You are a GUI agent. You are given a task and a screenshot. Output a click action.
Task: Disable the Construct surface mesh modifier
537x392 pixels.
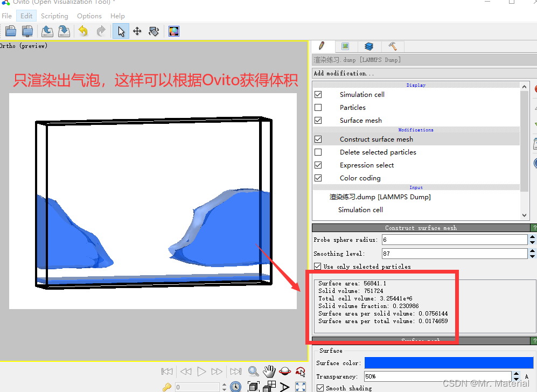(318, 139)
